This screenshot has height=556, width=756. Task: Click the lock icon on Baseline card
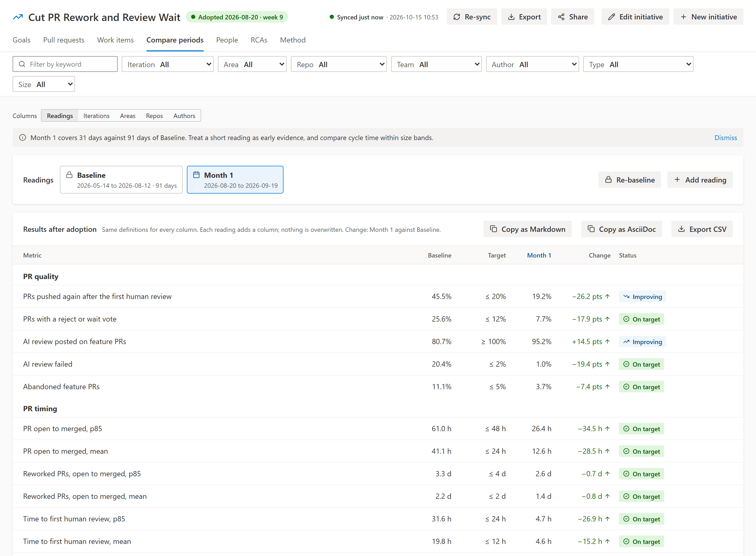click(69, 175)
